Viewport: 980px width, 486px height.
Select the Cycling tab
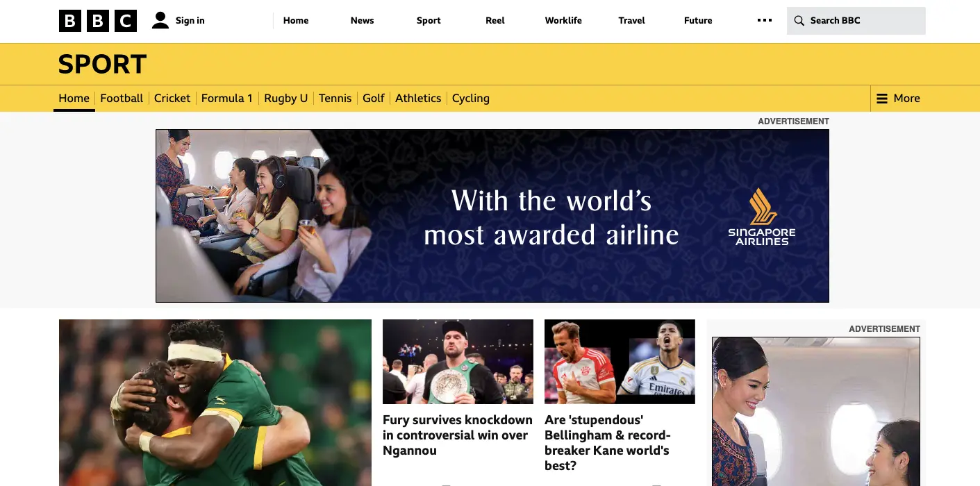click(471, 99)
